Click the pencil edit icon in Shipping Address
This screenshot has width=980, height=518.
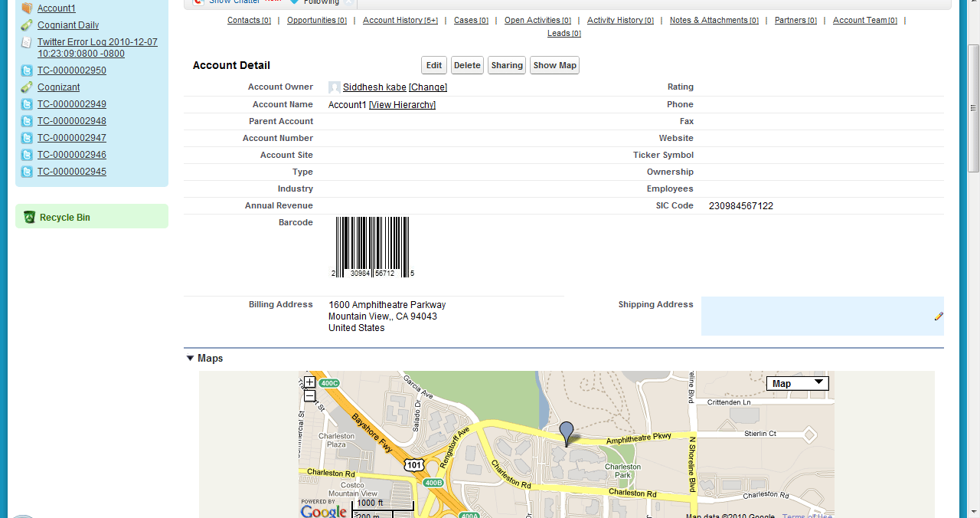coord(939,316)
